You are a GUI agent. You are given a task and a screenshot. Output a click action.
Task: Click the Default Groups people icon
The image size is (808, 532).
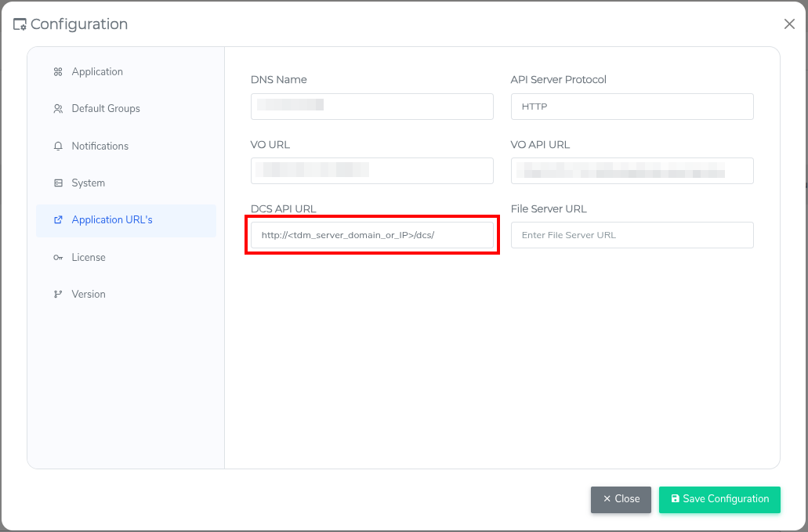tap(58, 109)
